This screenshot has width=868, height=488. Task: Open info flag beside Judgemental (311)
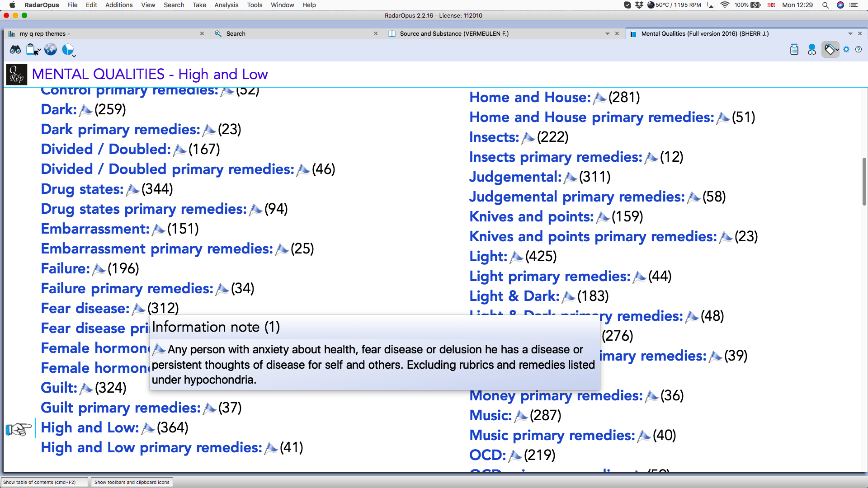pyautogui.click(x=570, y=177)
